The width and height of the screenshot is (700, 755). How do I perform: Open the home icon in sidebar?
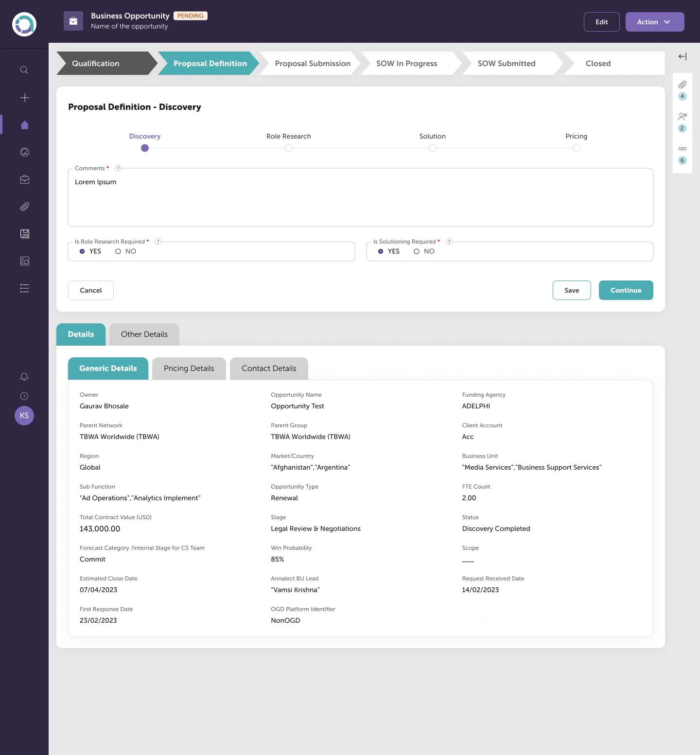(x=24, y=125)
